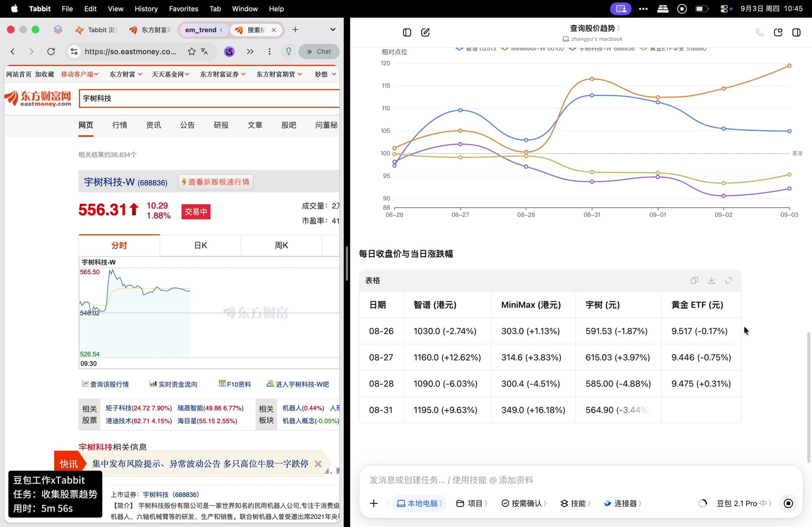812x527 pixels.
Task: Close the 搜索 tab
Action: [274, 30]
